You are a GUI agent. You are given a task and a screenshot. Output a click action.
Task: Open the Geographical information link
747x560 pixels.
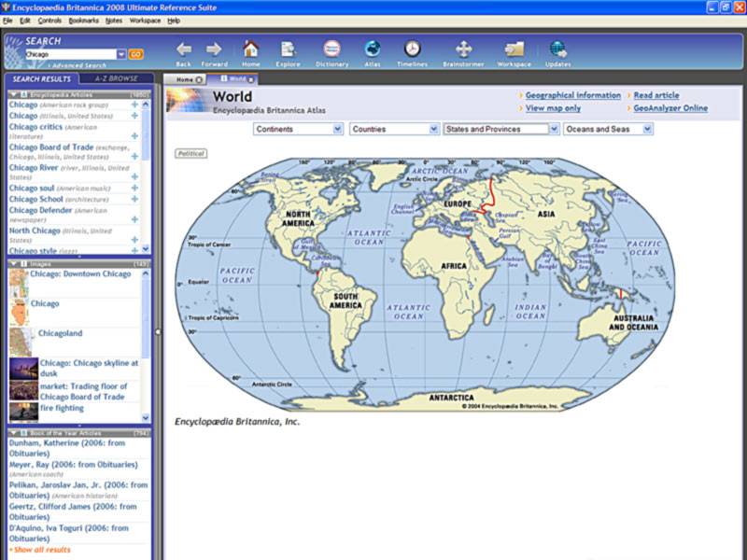coord(573,95)
